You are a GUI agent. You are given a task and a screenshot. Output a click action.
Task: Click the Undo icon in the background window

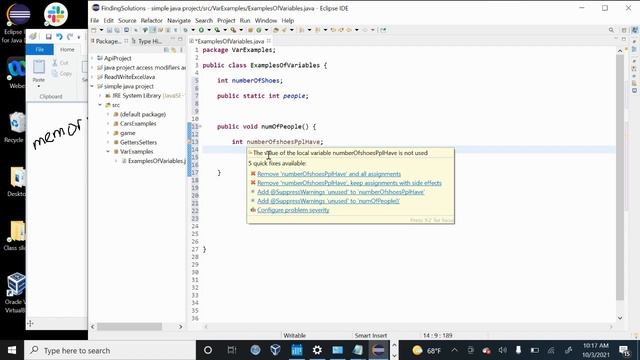point(59,37)
